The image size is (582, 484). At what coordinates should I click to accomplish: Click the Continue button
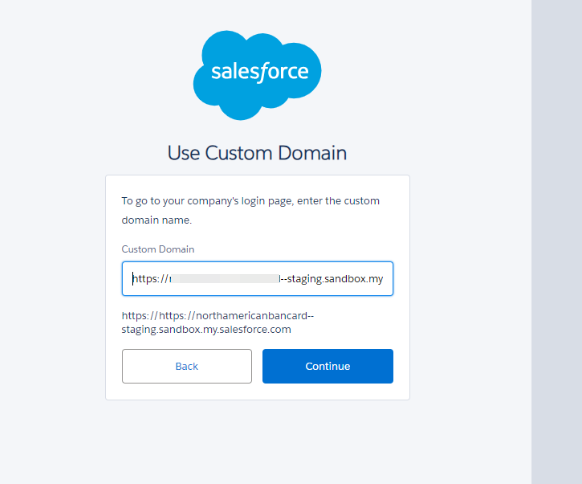pyautogui.click(x=328, y=366)
